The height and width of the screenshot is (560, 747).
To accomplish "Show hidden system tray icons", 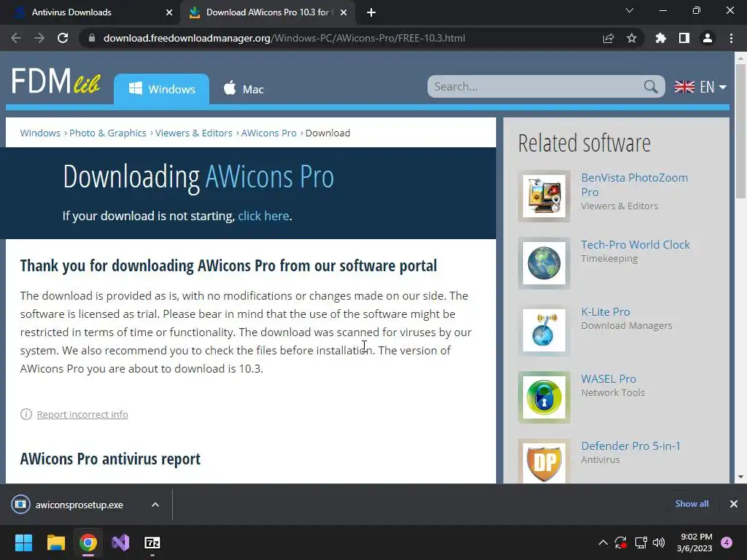I will [603, 542].
